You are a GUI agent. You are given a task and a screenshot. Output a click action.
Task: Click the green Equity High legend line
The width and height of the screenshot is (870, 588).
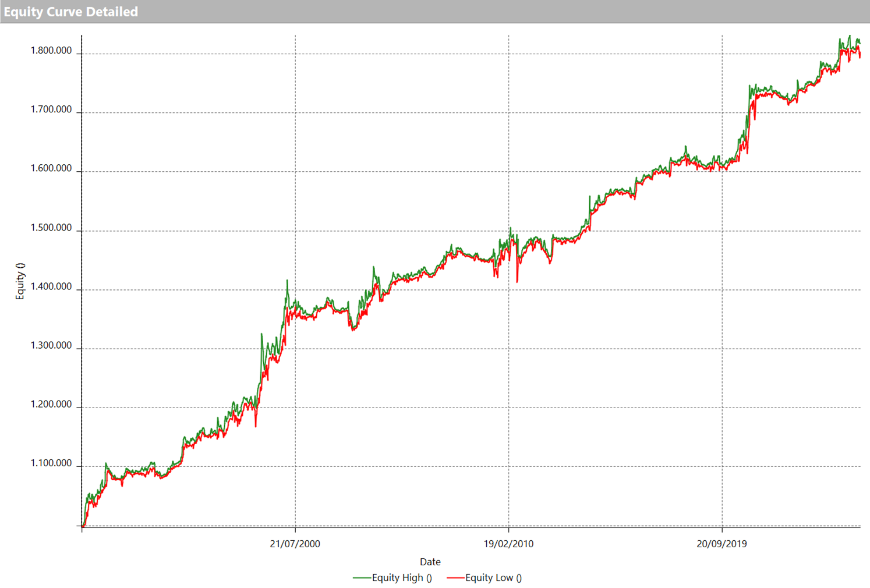(362, 578)
